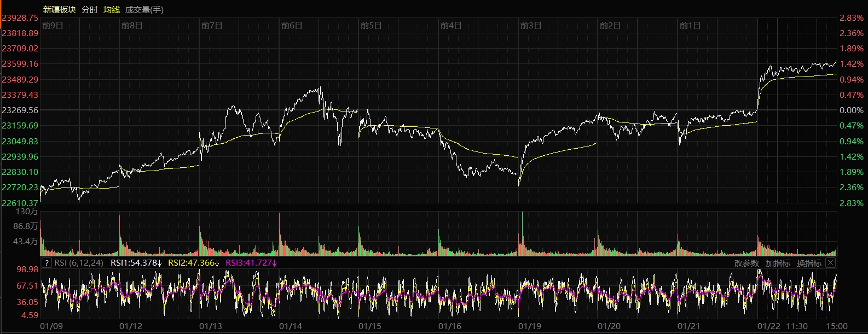Open 改参数 to modify indicator parameters
This screenshot has height=334, width=868.
tap(747, 263)
